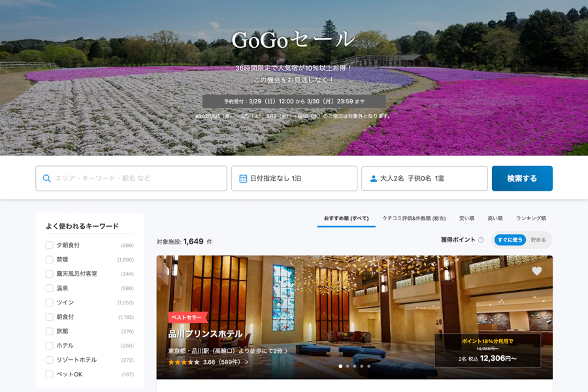Open the 品川プリンスホテル hotel title link
The width and height of the screenshot is (588, 392).
click(x=205, y=334)
